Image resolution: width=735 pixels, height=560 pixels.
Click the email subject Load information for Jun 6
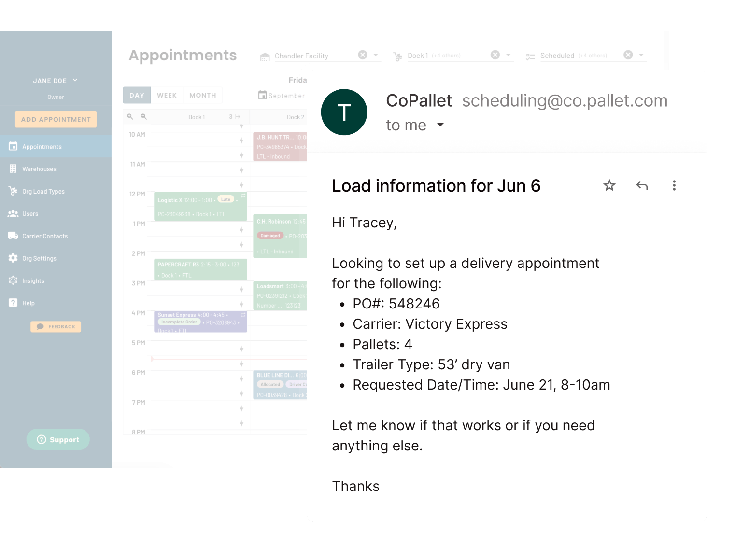[x=436, y=186]
